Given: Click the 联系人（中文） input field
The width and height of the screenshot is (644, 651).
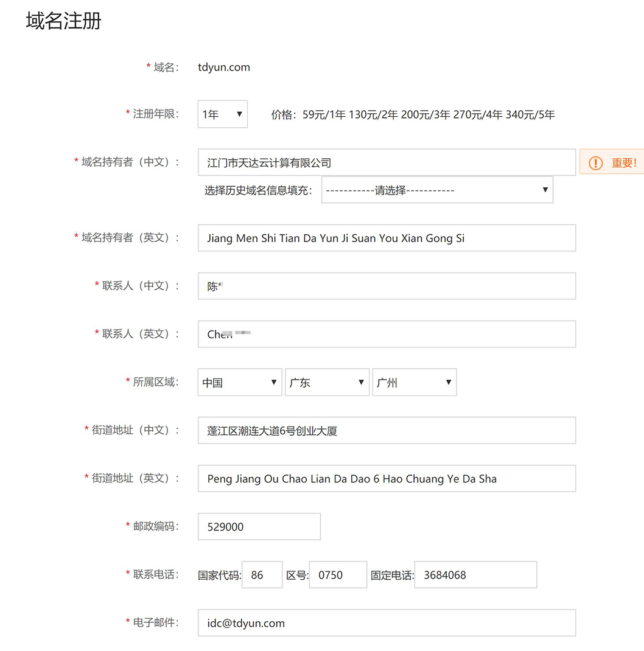Looking at the screenshot, I should [x=387, y=286].
